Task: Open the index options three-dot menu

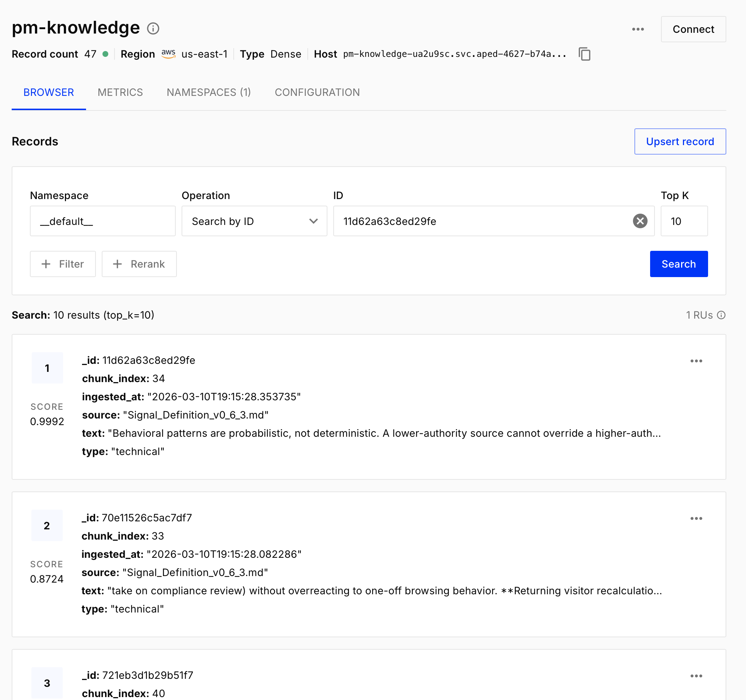Action: pos(638,29)
